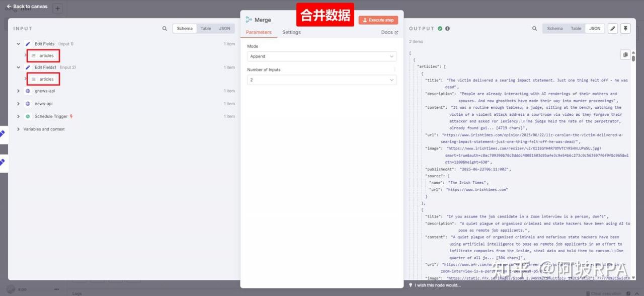Screen dimensions: 644x296
Task: Switch INPUT view to JSON
Action: tap(224, 29)
